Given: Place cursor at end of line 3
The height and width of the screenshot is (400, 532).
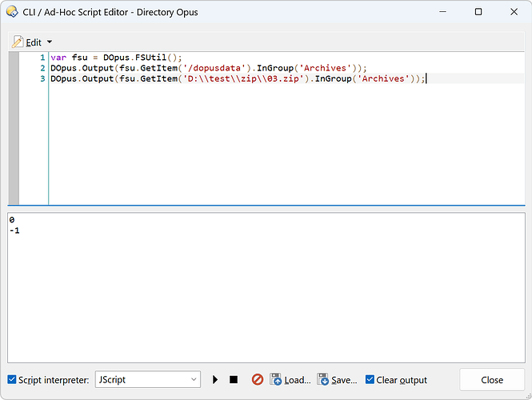Looking at the screenshot, I should point(426,79).
